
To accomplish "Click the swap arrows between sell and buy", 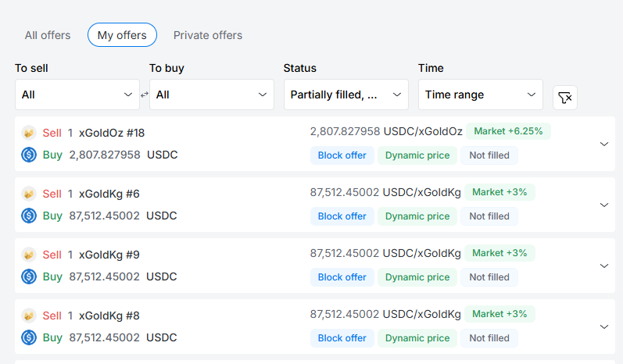I will [145, 95].
